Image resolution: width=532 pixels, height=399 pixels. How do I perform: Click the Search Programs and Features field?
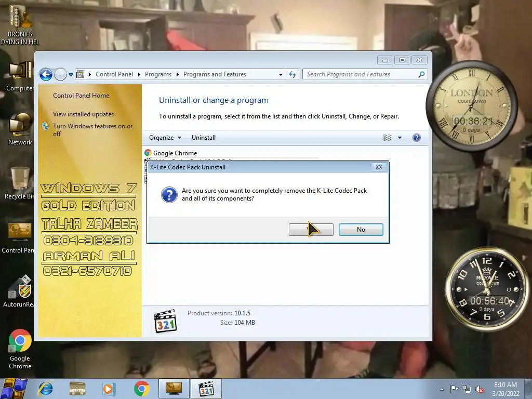[x=365, y=74]
